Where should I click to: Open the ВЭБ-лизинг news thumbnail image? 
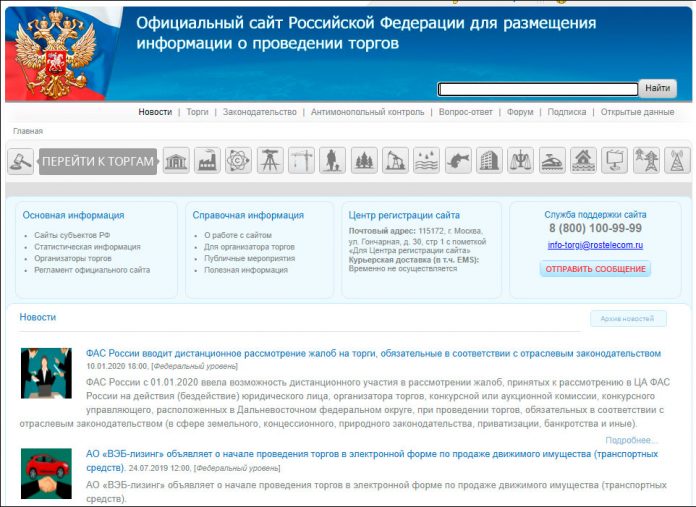point(46,474)
